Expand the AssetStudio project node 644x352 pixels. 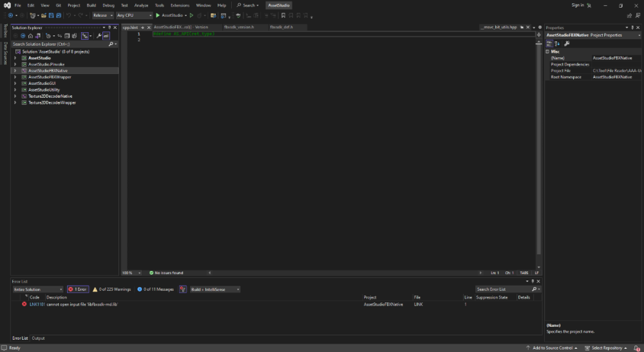tap(15, 58)
